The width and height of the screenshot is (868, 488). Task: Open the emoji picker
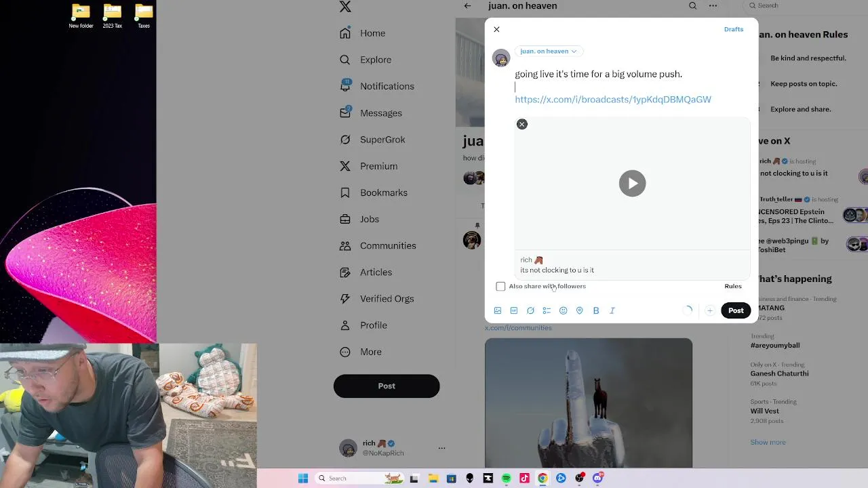(563, 310)
